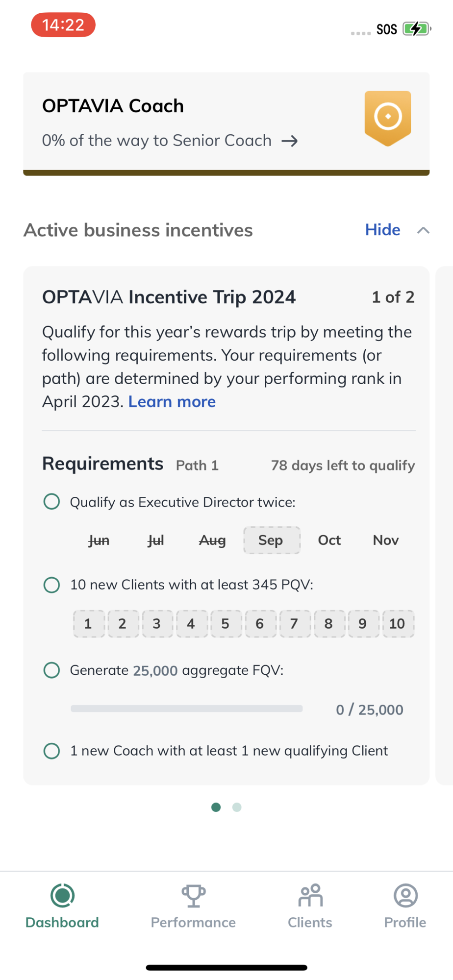Tap the aggregate FQV progress bar

pyautogui.click(x=186, y=709)
